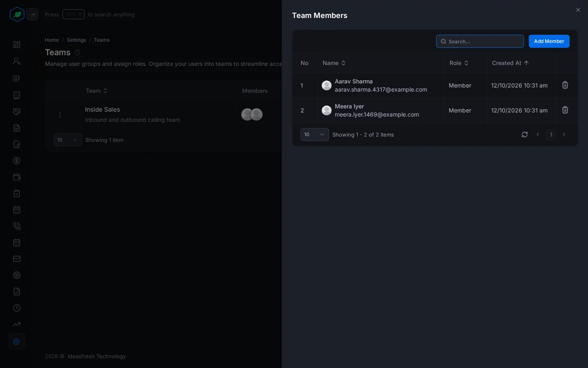Select page 1 in members pagination

point(551,135)
